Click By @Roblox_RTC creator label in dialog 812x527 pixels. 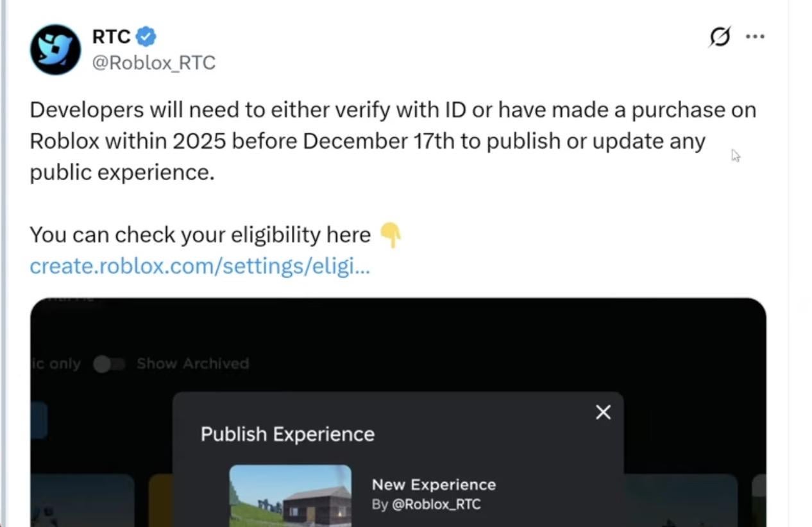pos(426,505)
